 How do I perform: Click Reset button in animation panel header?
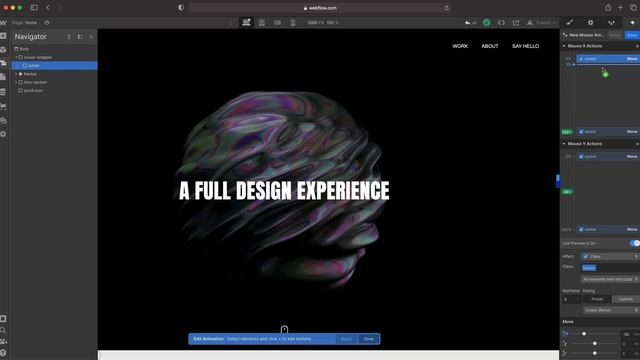615,35
